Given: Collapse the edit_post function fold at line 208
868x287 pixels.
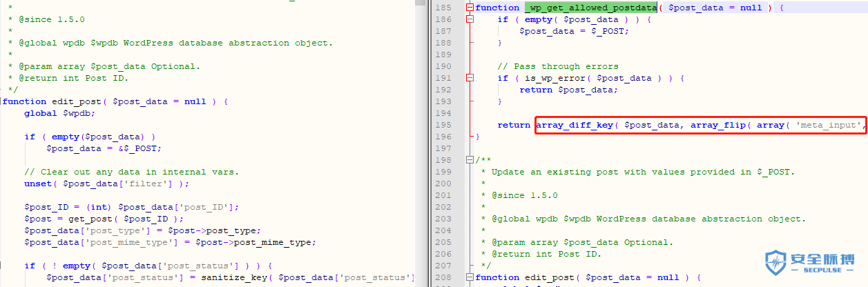Looking at the screenshot, I should pyautogui.click(x=470, y=277).
